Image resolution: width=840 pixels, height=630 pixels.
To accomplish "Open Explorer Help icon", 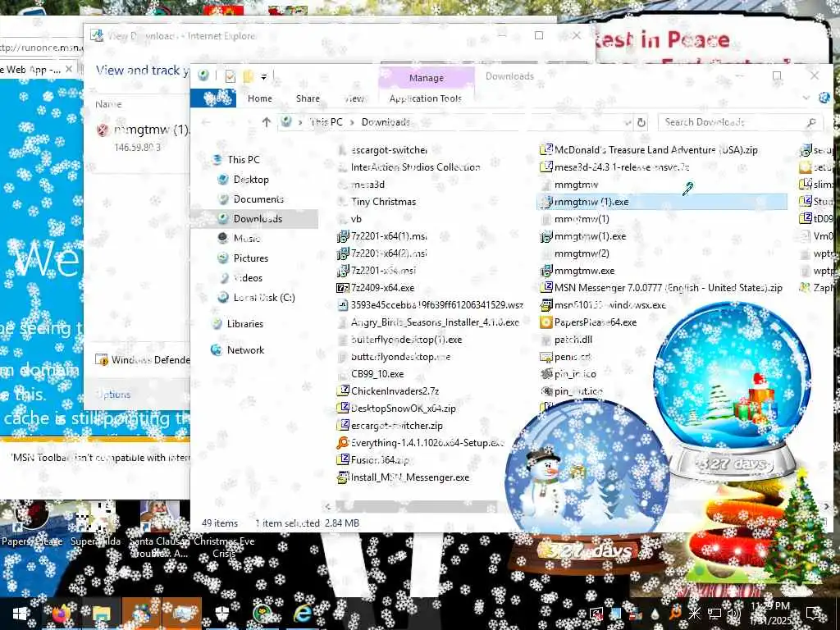I will click(x=824, y=98).
